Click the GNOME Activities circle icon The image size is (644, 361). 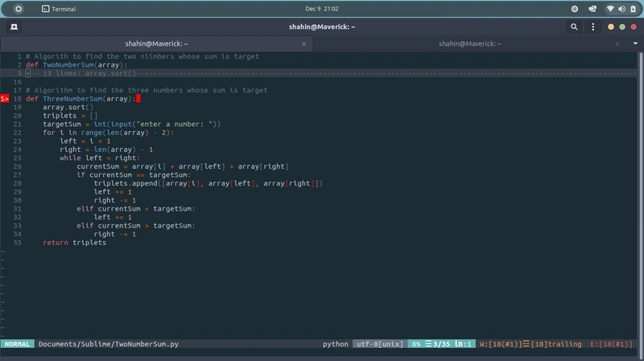19,8
